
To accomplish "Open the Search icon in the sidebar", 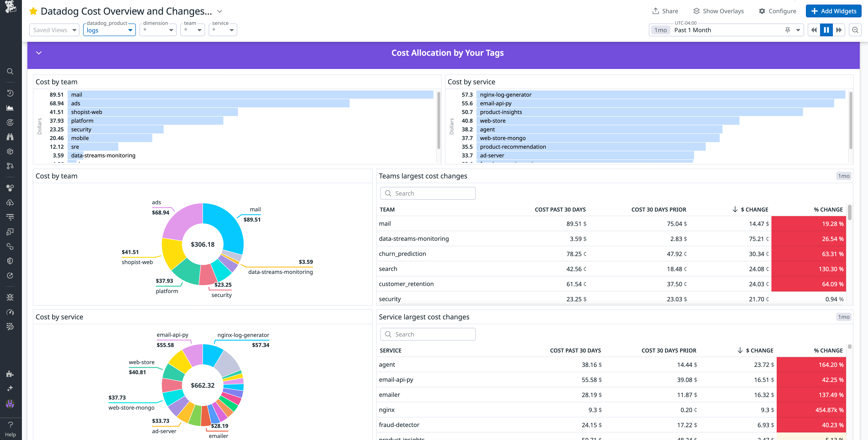I will [10, 72].
